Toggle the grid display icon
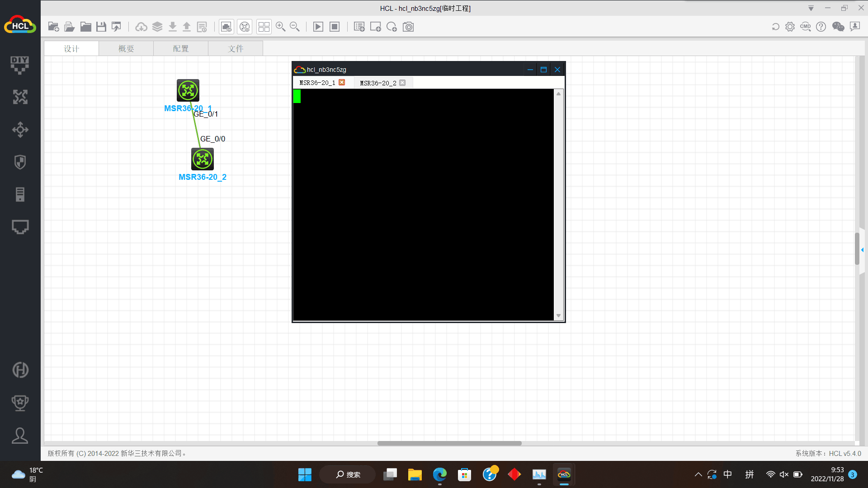 click(x=264, y=27)
